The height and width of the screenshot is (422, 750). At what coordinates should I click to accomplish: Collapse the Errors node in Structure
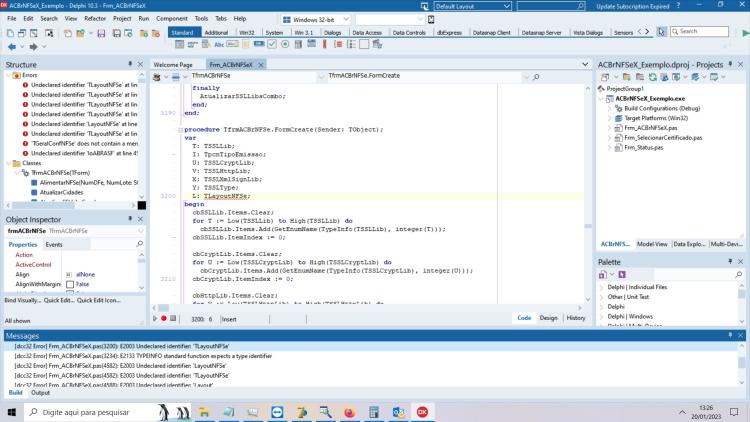point(9,76)
